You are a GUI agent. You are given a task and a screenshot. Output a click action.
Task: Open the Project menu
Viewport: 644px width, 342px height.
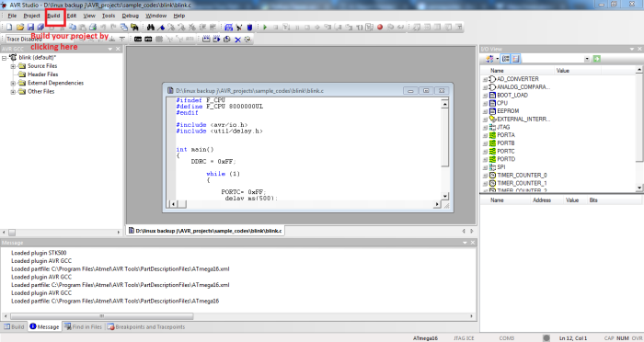31,16
